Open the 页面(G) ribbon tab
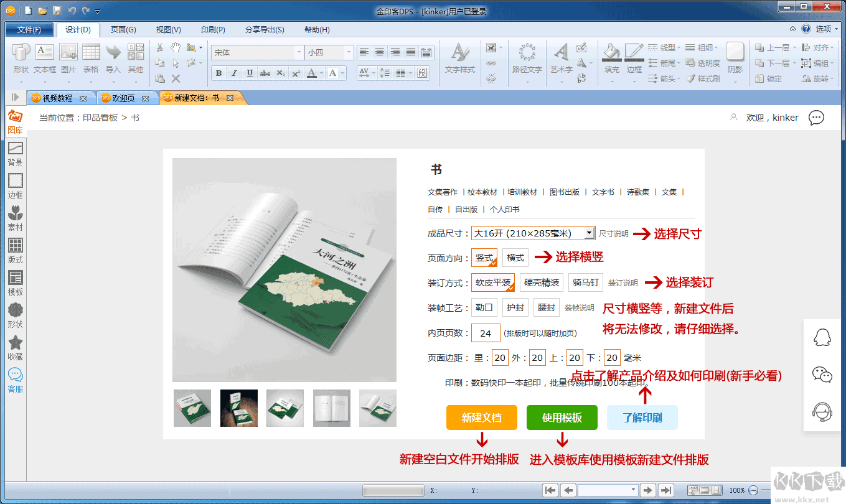Viewport: 846px width, 504px height. point(123,30)
